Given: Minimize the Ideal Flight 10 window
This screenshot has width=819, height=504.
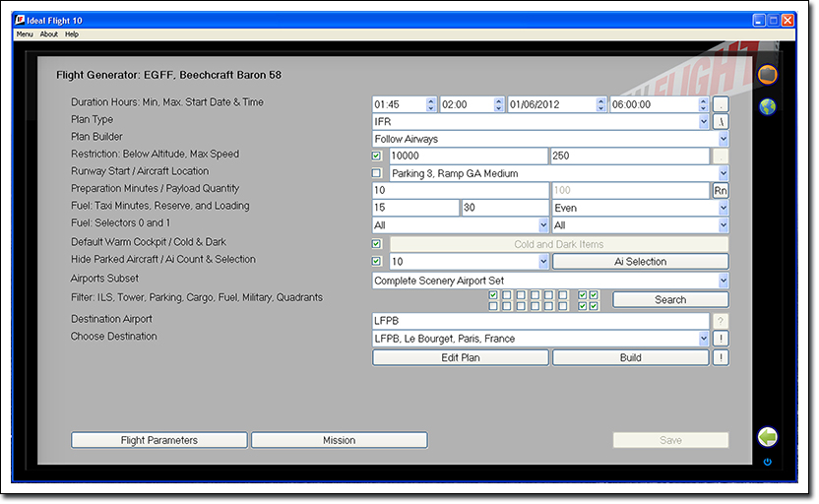Looking at the screenshot, I should pyautogui.click(x=759, y=21).
